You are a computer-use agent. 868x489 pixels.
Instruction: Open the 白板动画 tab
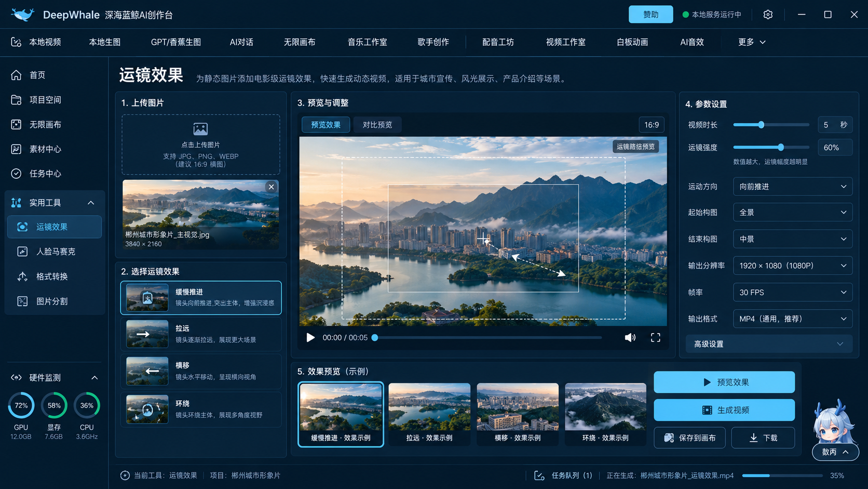632,42
